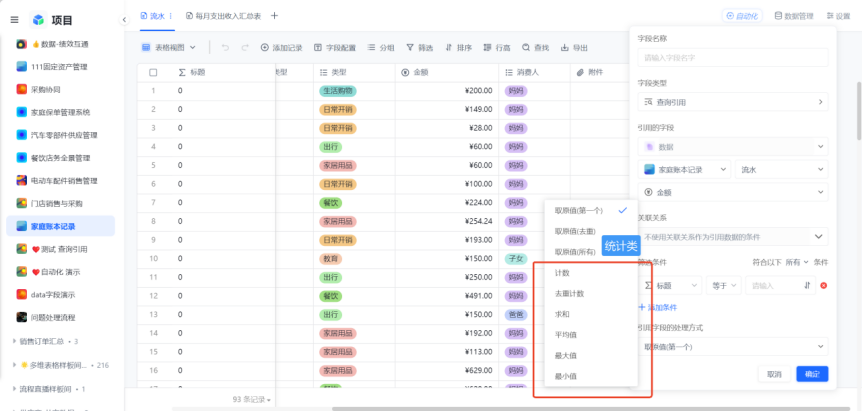Click the 生活购物 tag in row 1
The height and width of the screenshot is (411, 862).
point(338,91)
